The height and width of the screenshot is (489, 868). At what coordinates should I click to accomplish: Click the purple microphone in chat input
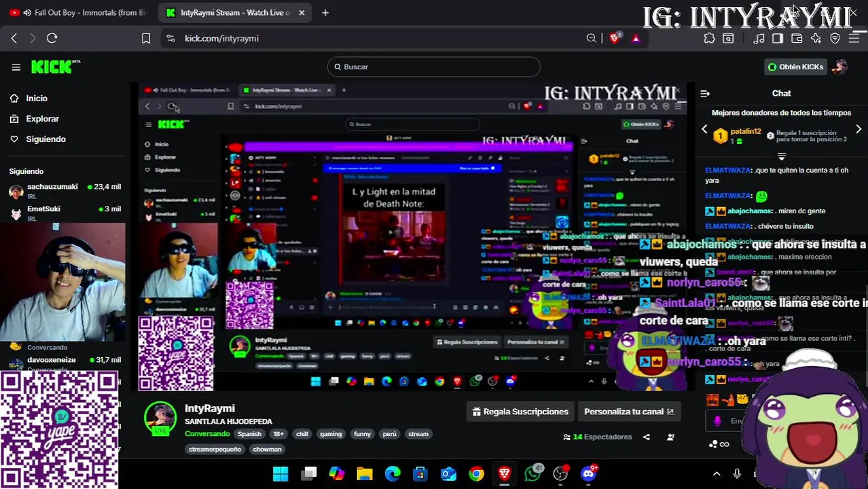click(718, 421)
